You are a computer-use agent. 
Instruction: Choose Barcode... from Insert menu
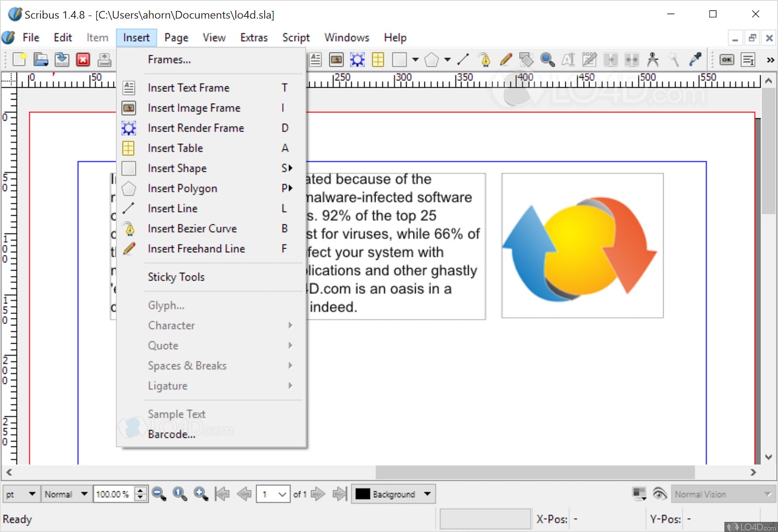tap(211, 434)
